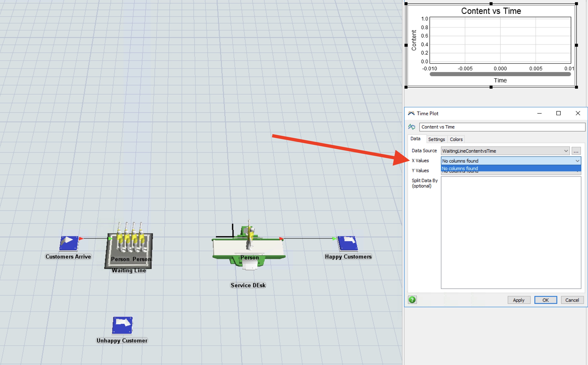Click the Cancel button
Screen dimensions: 588x365
[x=572, y=300]
